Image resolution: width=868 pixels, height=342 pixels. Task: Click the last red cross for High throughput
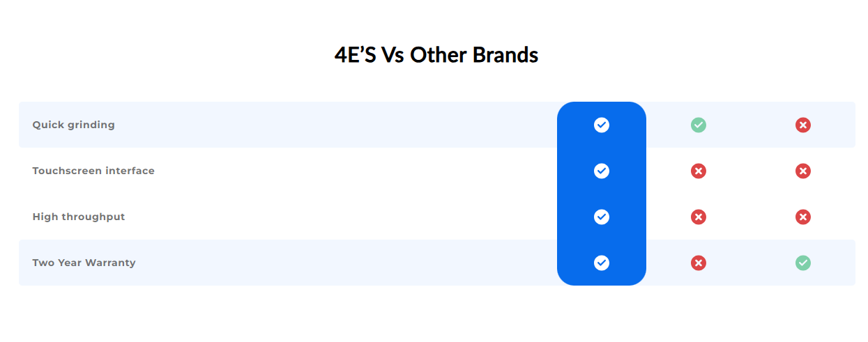tap(803, 217)
